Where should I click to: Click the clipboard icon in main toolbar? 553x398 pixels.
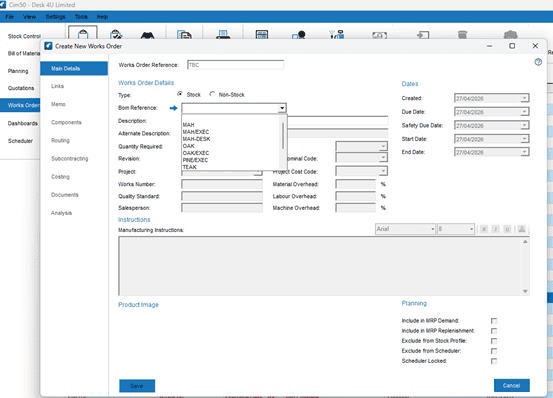83,34
